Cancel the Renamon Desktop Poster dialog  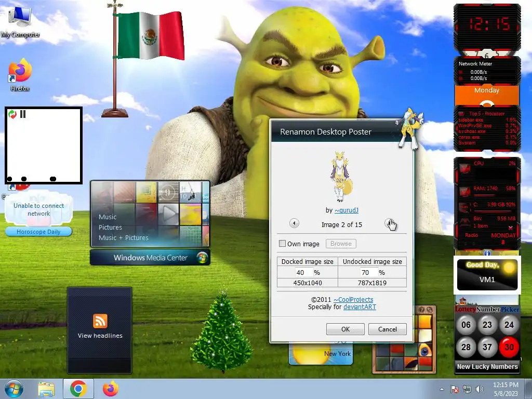388,329
